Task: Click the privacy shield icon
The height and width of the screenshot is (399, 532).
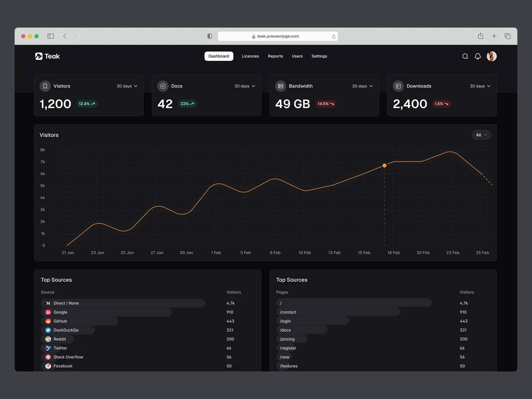Action: (x=210, y=36)
